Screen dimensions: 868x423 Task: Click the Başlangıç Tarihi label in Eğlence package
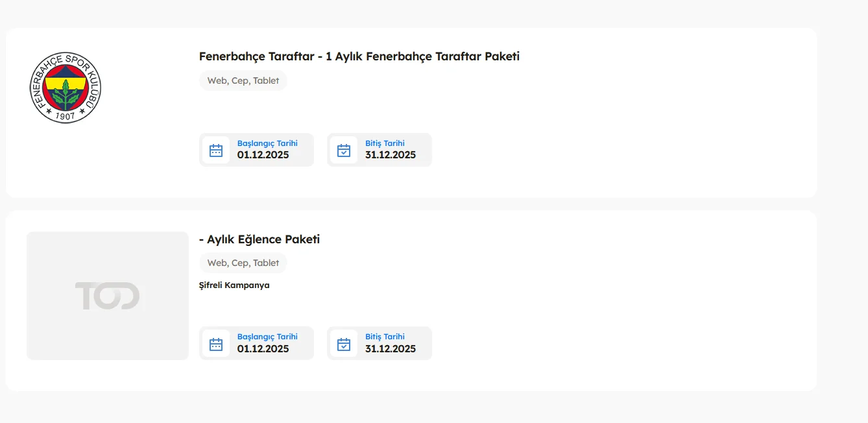(x=267, y=337)
